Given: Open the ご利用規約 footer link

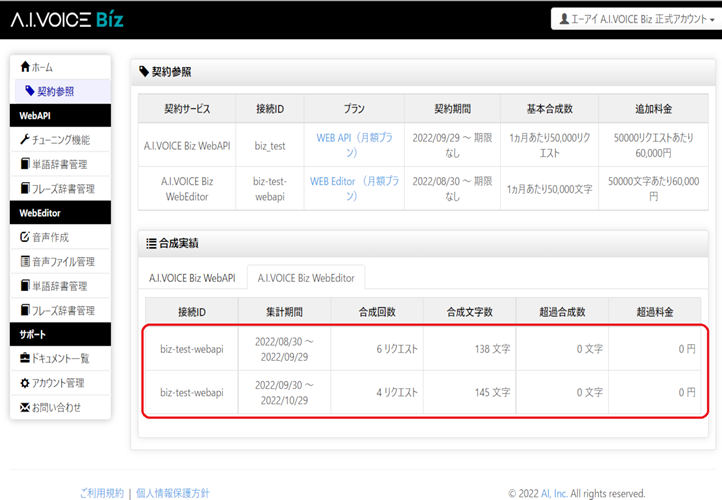Looking at the screenshot, I should (102, 493).
